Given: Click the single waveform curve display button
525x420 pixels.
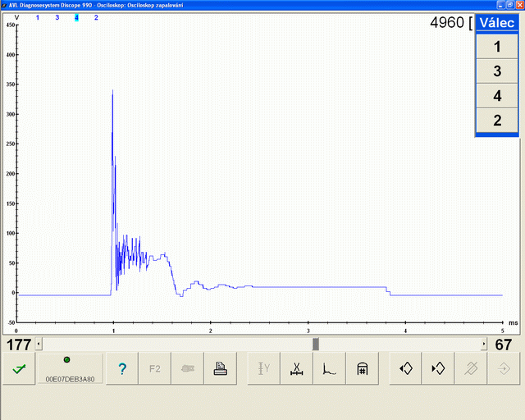Looking at the screenshot, I should coord(329,369).
